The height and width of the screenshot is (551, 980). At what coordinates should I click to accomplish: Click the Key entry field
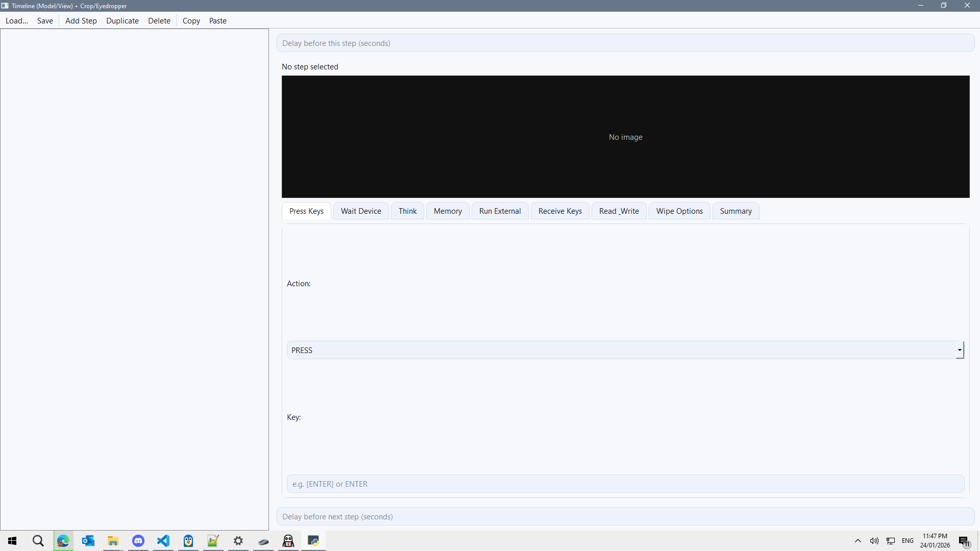[625, 483]
